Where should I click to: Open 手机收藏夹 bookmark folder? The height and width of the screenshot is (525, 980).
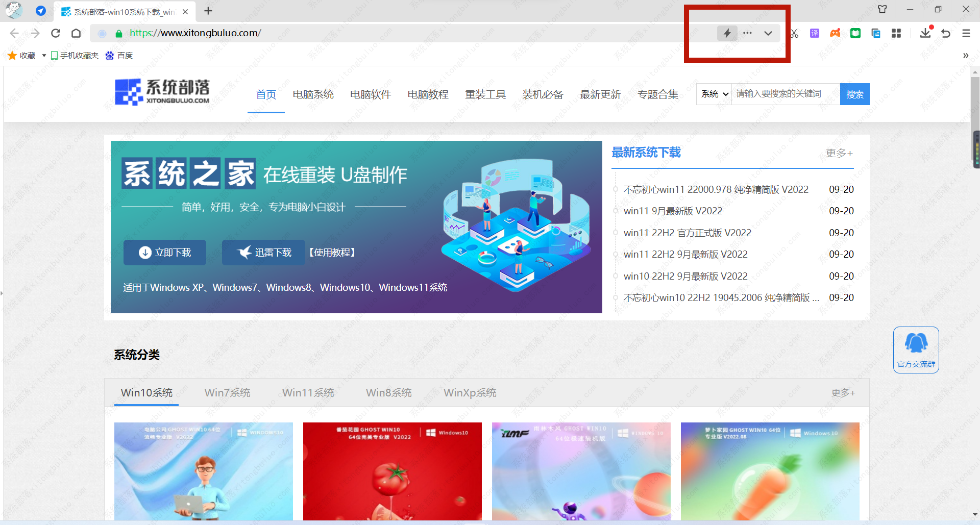75,56
